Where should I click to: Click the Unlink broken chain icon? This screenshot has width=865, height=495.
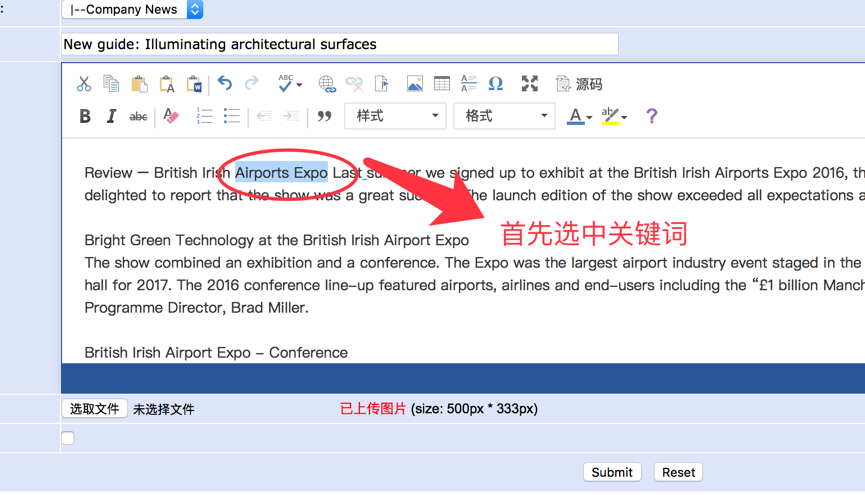point(354,84)
